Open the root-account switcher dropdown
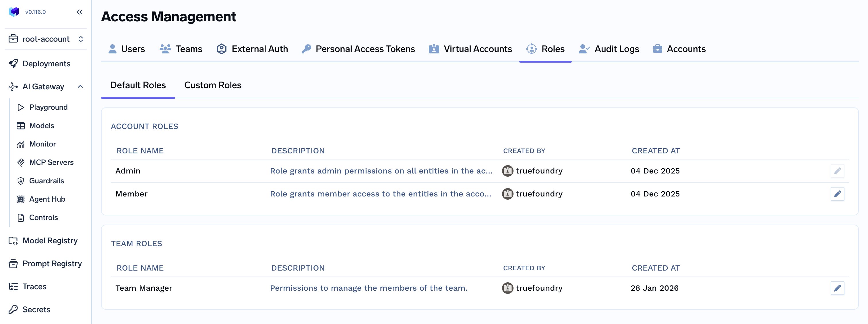This screenshot has width=868, height=324. pos(46,39)
